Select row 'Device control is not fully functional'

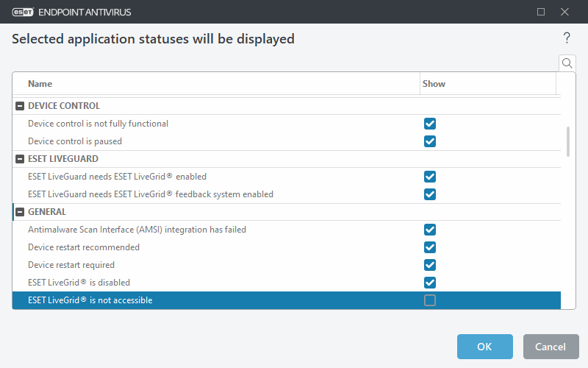(287, 124)
